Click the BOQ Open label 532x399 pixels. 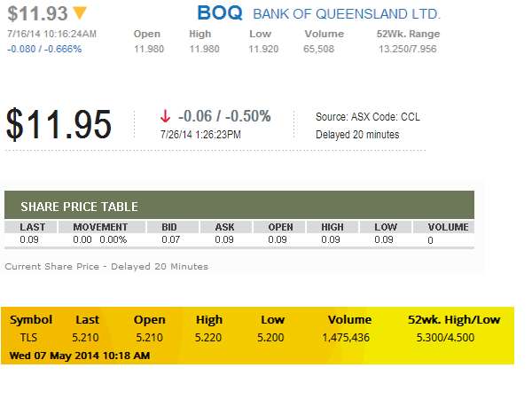(x=146, y=34)
